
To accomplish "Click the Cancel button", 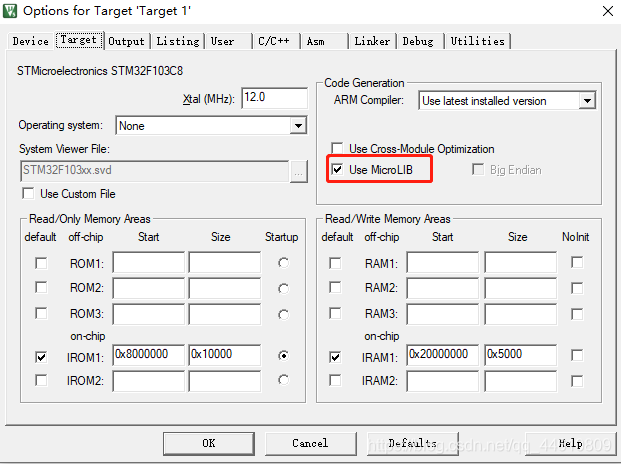I will coord(310,443).
